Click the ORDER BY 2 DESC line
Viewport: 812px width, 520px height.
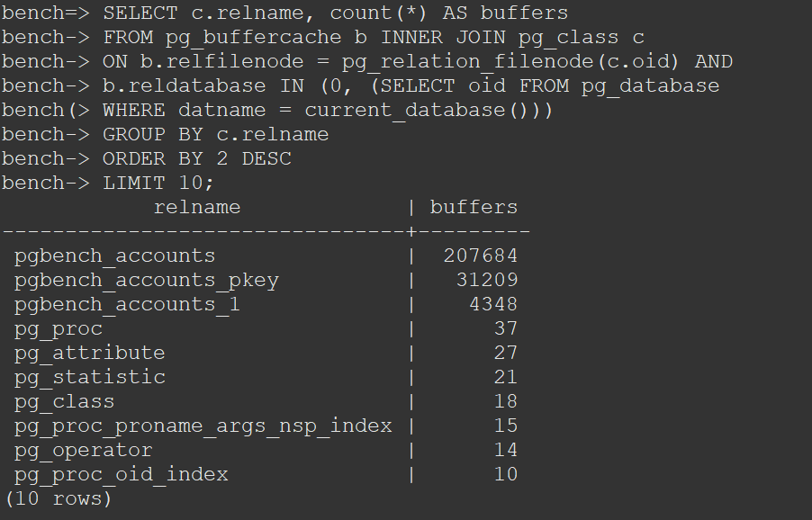pos(146,159)
